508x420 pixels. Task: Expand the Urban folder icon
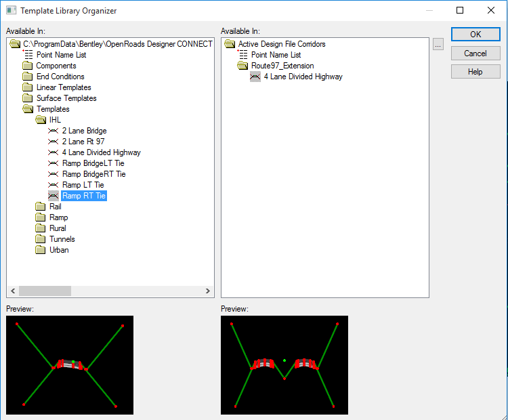tap(41, 250)
